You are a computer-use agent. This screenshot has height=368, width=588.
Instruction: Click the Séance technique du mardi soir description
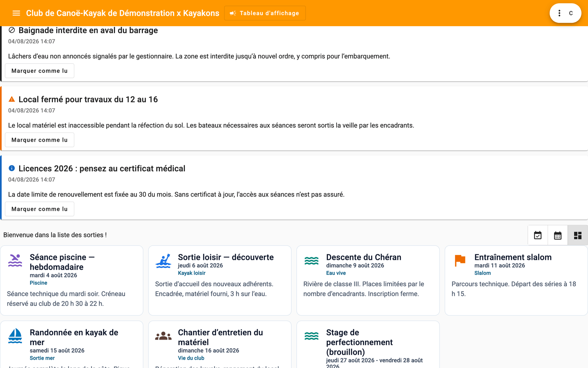(66, 299)
